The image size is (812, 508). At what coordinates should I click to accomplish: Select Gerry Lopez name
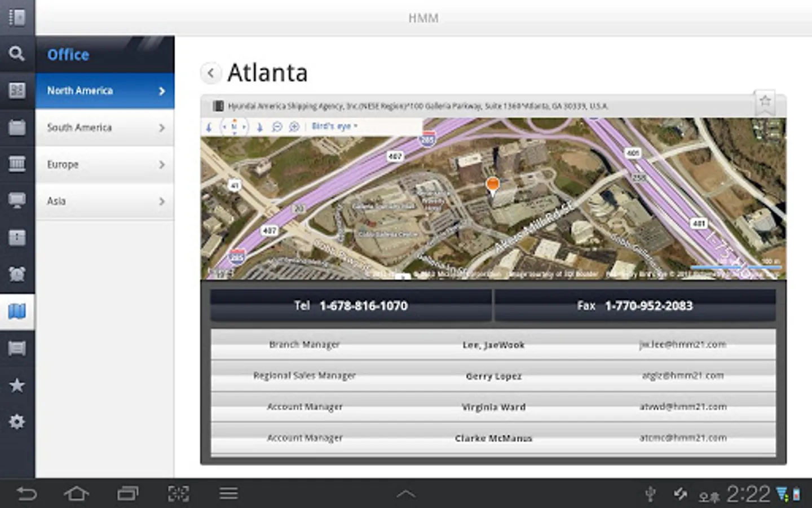pyautogui.click(x=493, y=376)
